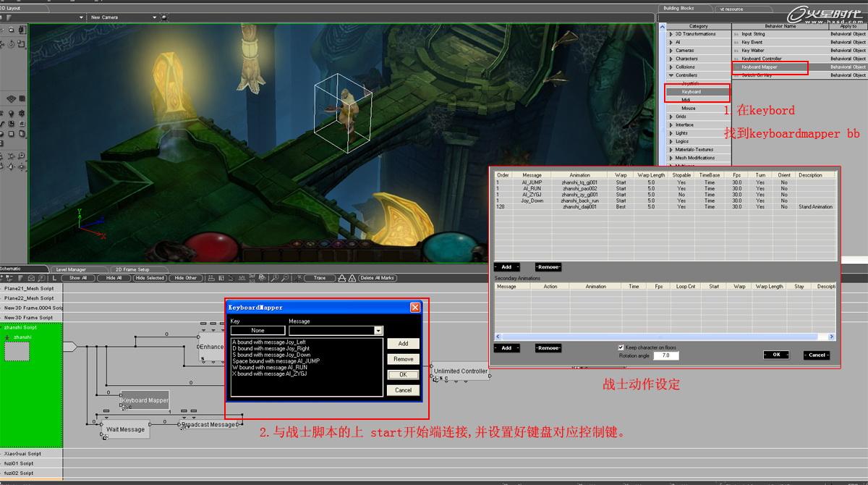The width and height of the screenshot is (868, 485).
Task: Click the create light bulb icon
Action: (x=11, y=114)
